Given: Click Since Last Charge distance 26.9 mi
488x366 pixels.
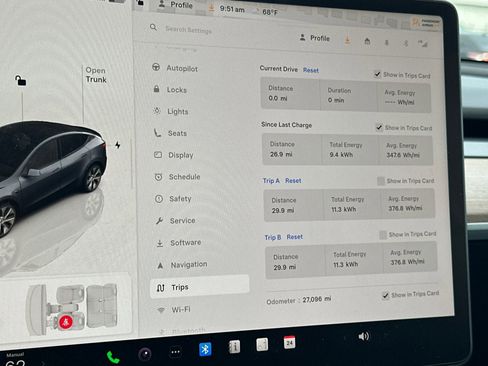Looking at the screenshot, I should 281,154.
